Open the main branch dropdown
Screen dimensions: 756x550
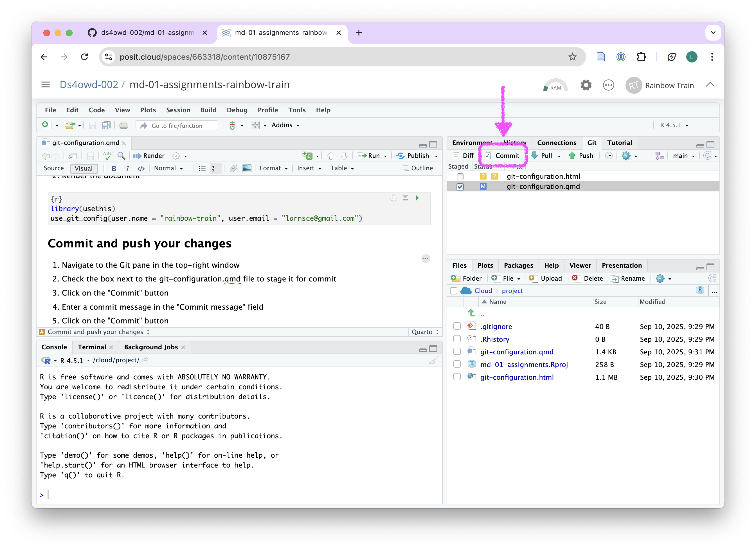683,156
